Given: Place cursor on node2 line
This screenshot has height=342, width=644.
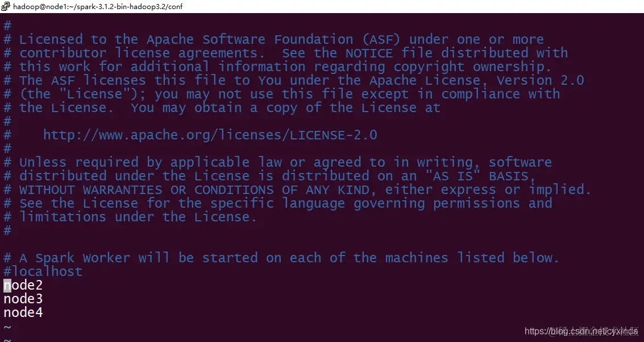Looking at the screenshot, I should 23,285.
